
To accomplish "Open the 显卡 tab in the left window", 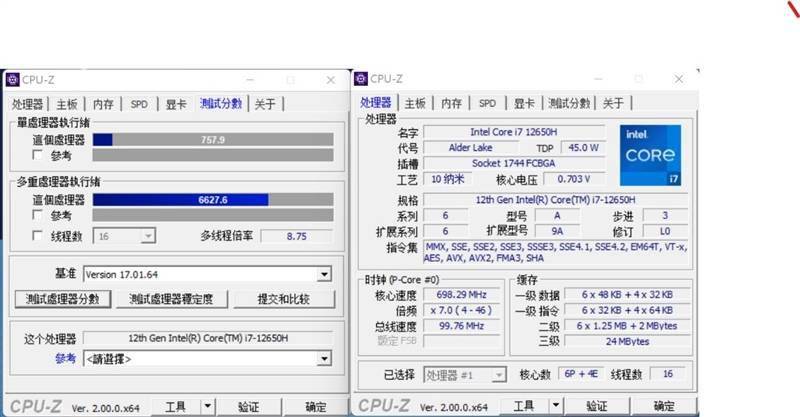I will [x=176, y=104].
